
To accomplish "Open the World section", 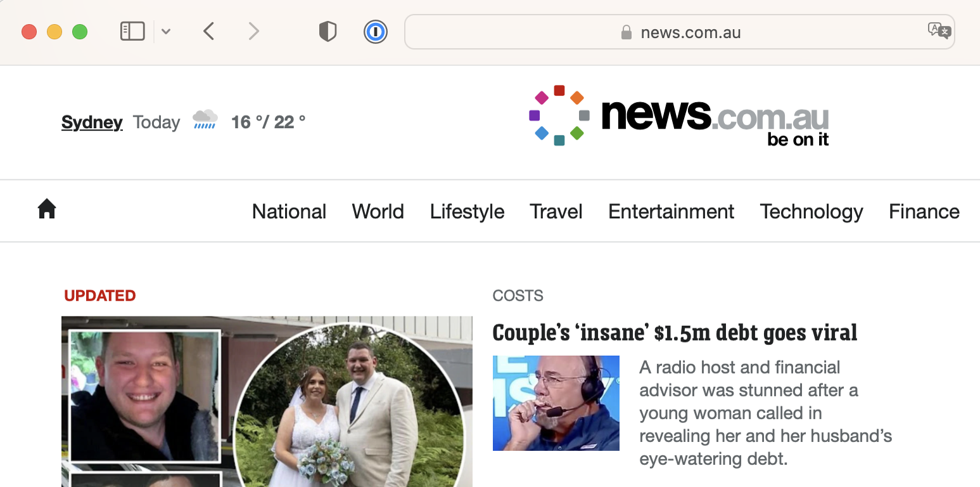I will click(x=378, y=211).
